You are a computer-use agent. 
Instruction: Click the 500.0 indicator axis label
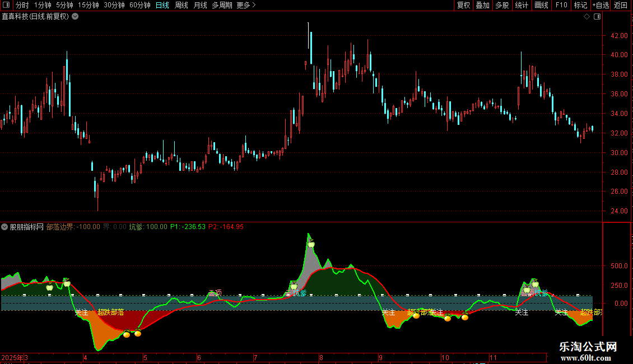click(619, 266)
